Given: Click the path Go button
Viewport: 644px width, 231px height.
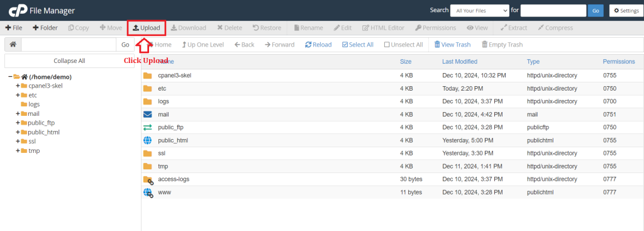Looking at the screenshot, I should (125, 45).
